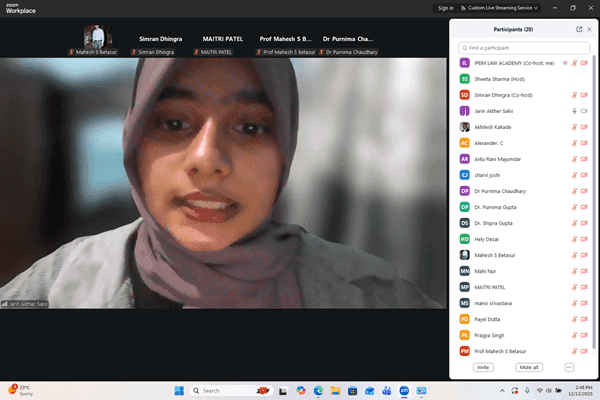The width and height of the screenshot is (600, 400).
Task: Click muted mic icon for Pragya Singh
Action: click(x=574, y=335)
